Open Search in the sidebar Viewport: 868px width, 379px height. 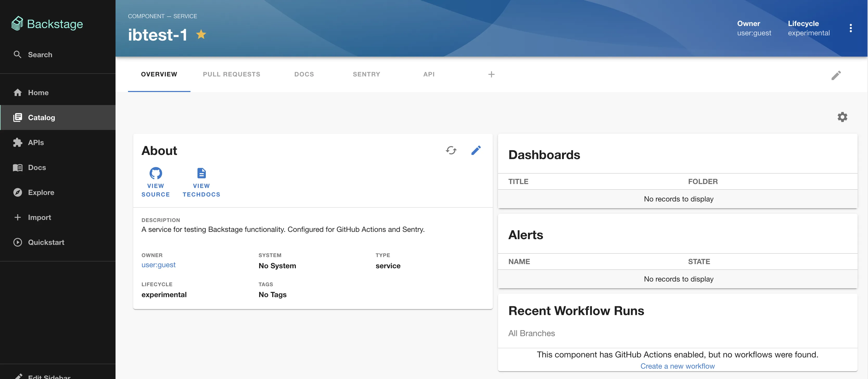[40, 55]
